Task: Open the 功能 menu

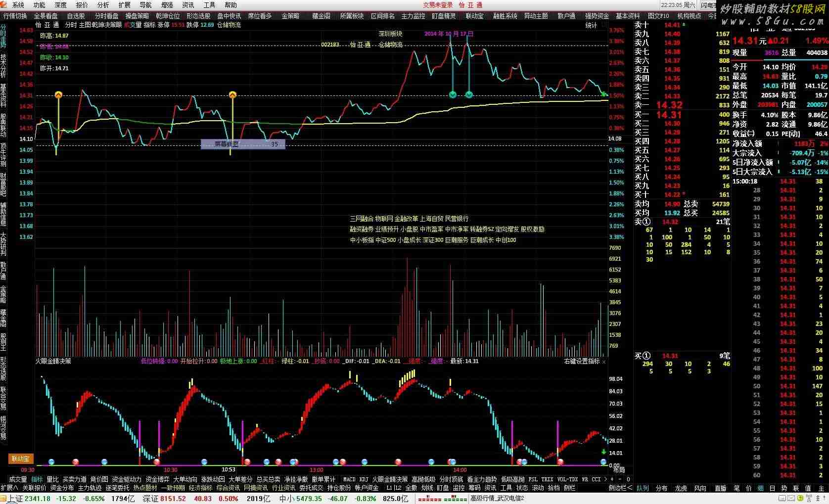Action: tap(39, 5)
